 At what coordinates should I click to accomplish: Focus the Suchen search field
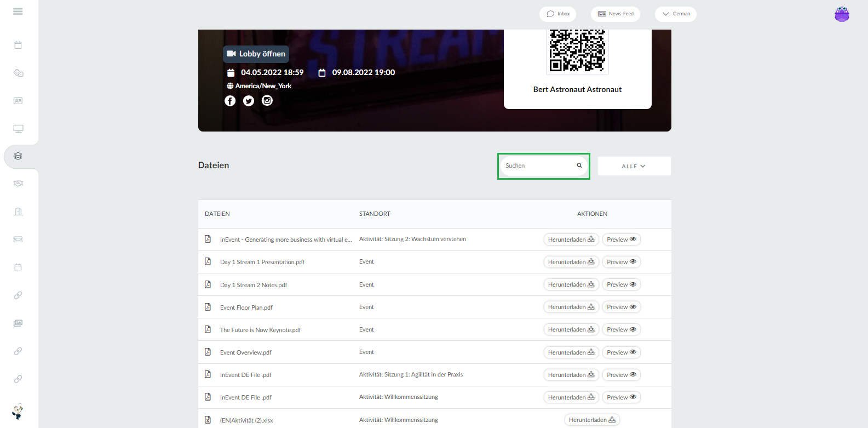coord(543,166)
